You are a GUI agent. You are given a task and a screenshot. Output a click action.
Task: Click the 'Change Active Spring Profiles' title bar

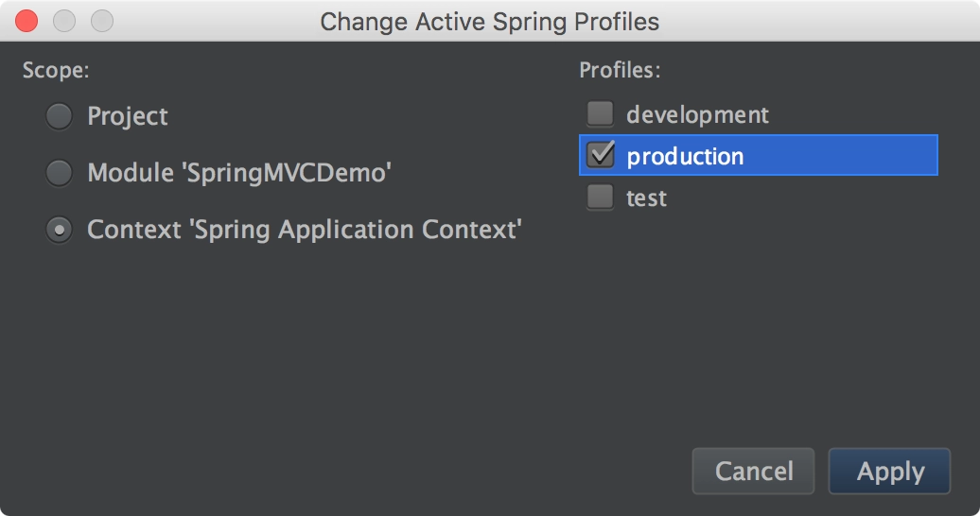490,21
